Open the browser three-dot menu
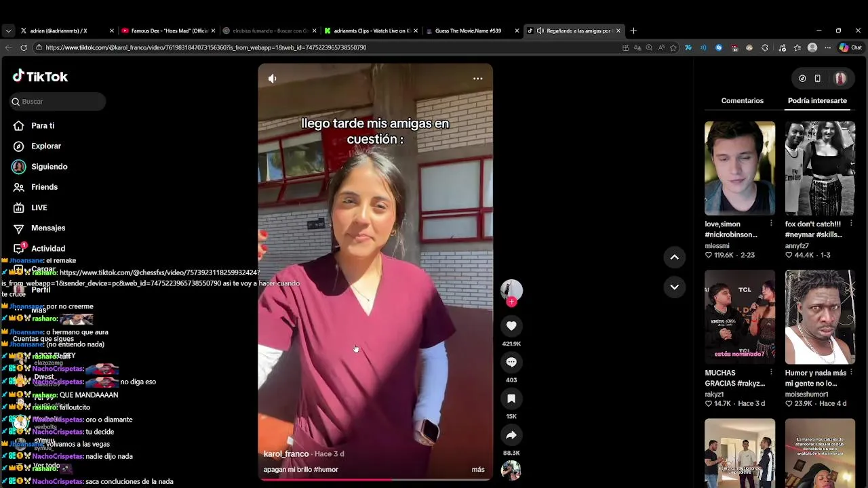The image size is (868, 488). 827,47
